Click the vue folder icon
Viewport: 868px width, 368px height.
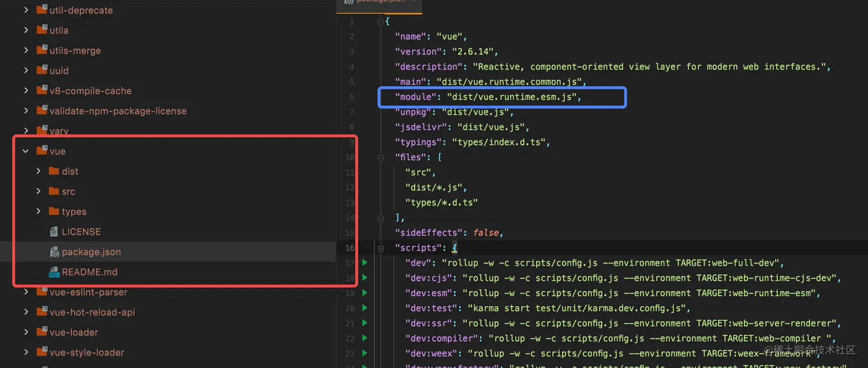click(41, 150)
